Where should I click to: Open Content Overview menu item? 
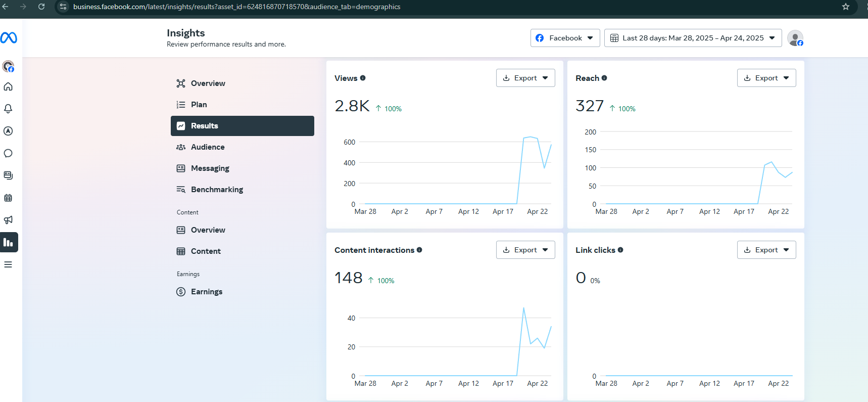[243, 230]
